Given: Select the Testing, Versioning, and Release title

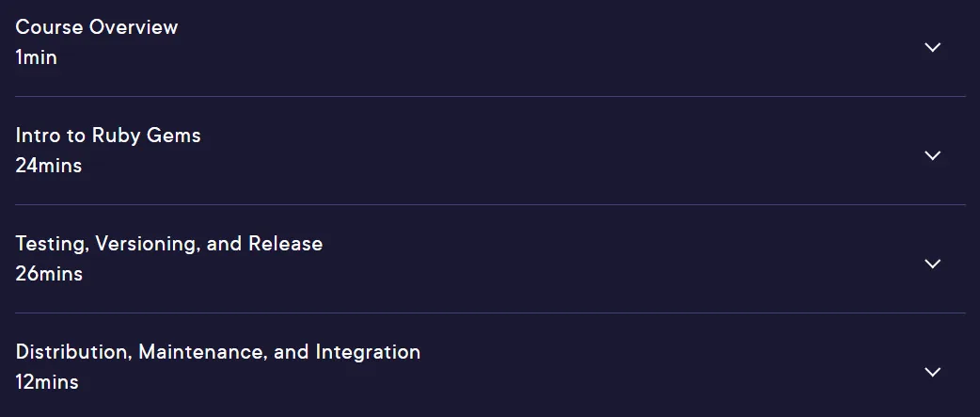Looking at the screenshot, I should (168, 243).
